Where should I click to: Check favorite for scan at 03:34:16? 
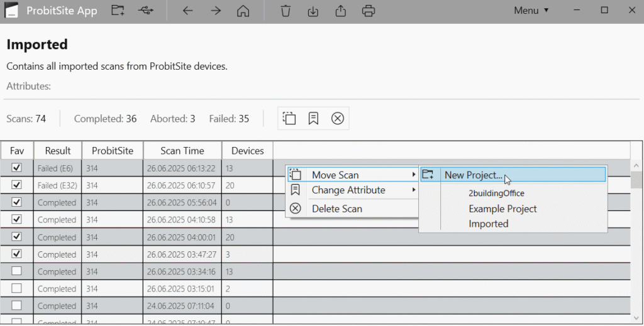(16, 271)
